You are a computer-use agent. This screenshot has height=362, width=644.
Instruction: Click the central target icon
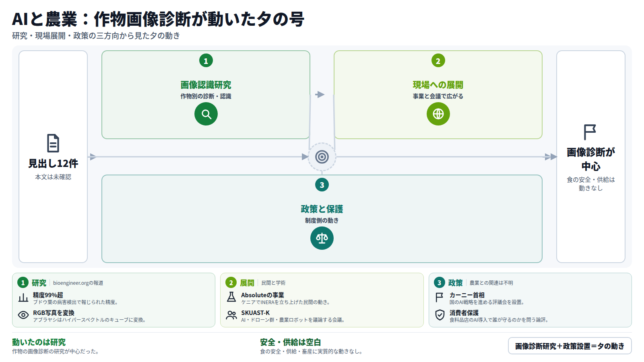pos(322,157)
